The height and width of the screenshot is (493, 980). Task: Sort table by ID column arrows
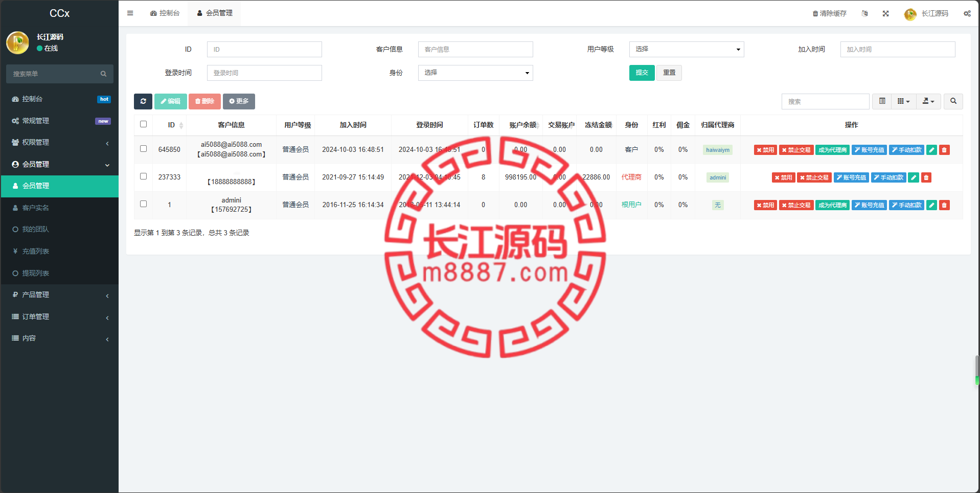pyautogui.click(x=181, y=125)
